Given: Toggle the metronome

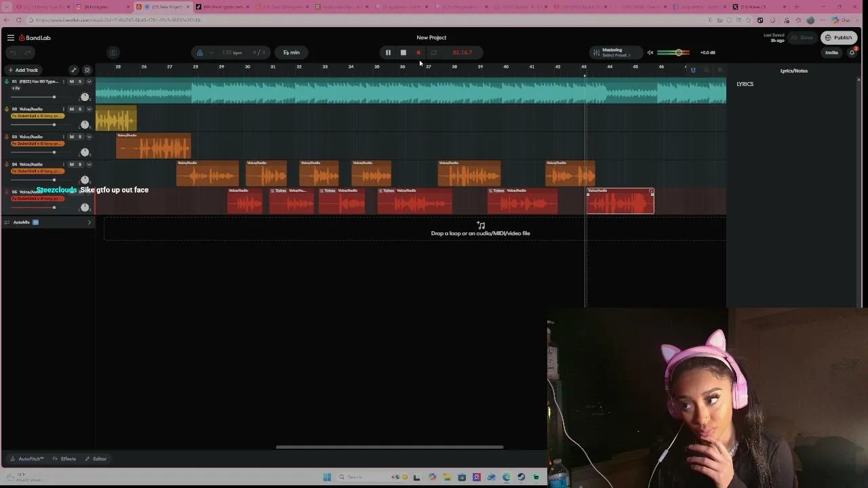Looking at the screenshot, I should pos(199,52).
